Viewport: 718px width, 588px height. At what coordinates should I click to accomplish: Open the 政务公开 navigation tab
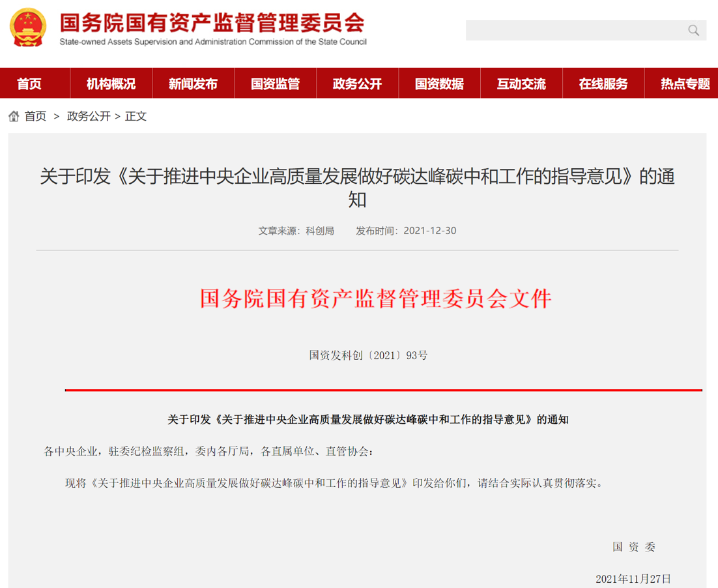coord(357,84)
